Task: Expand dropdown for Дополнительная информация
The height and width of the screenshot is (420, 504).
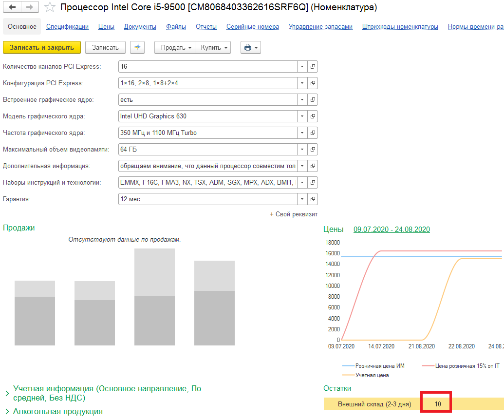Action: pos(302,166)
